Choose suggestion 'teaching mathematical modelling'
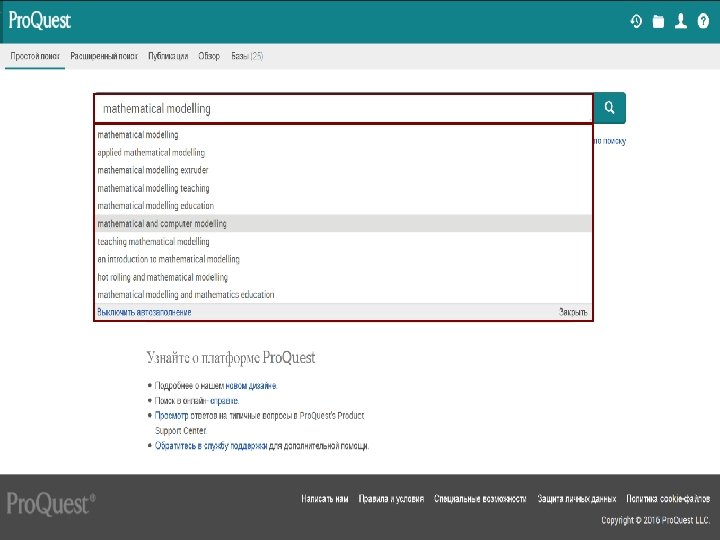 coord(343,242)
